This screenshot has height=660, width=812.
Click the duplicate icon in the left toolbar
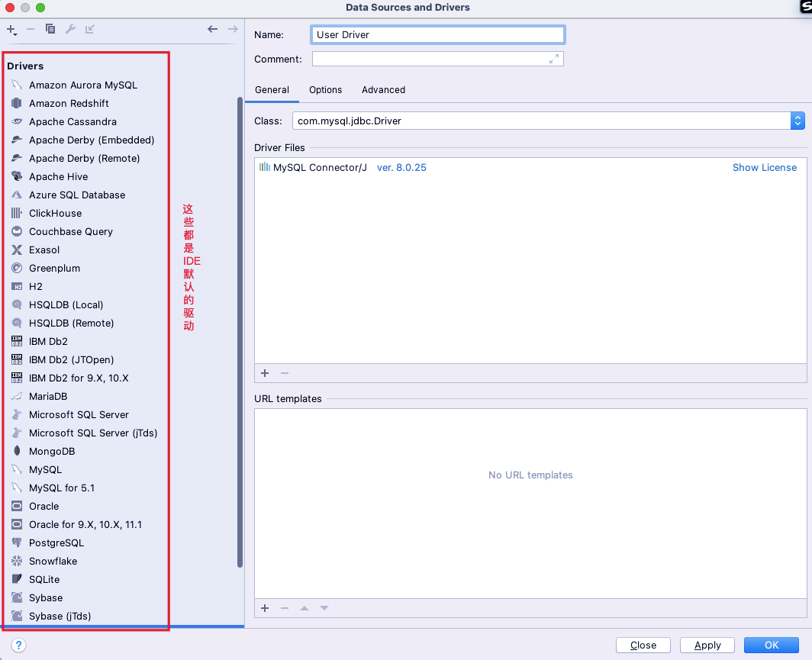50,29
